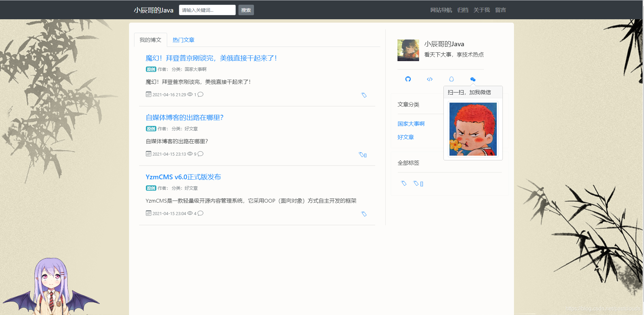Switch to 我的博文 tab

pyautogui.click(x=151, y=40)
